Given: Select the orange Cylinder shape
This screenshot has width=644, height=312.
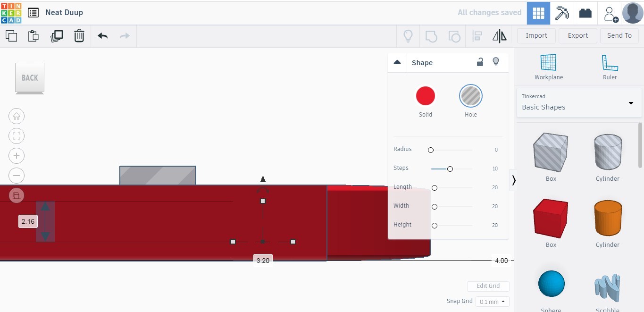Looking at the screenshot, I should click(x=608, y=218).
